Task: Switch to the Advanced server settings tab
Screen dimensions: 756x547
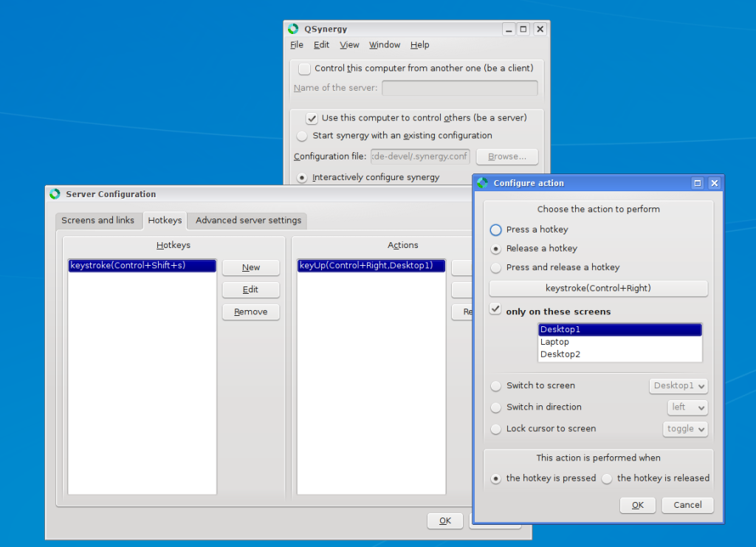Action: click(248, 220)
